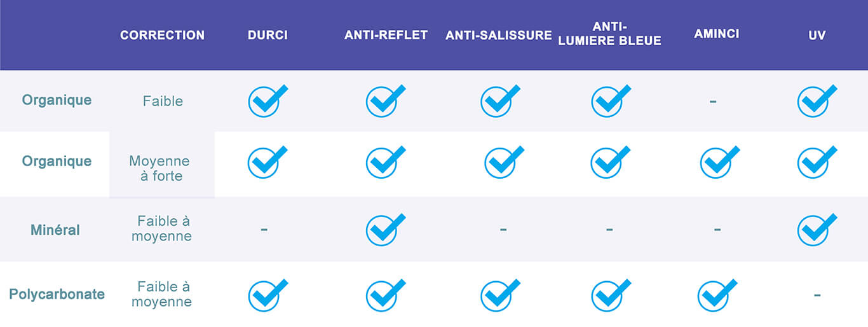The width and height of the screenshot is (868, 327).
Task: Click the Durci checkmark for Organique Faible
Action: click(268, 101)
